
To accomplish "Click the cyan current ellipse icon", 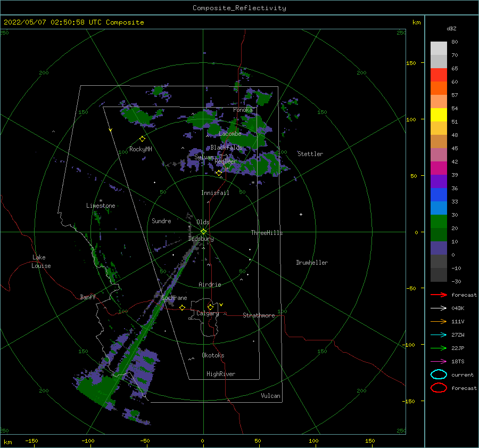I will coord(439,374).
